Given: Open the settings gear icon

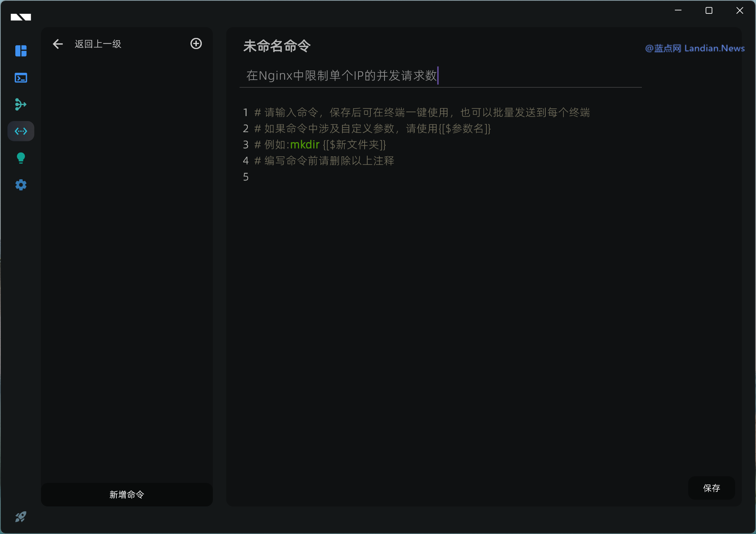Looking at the screenshot, I should coord(21,185).
